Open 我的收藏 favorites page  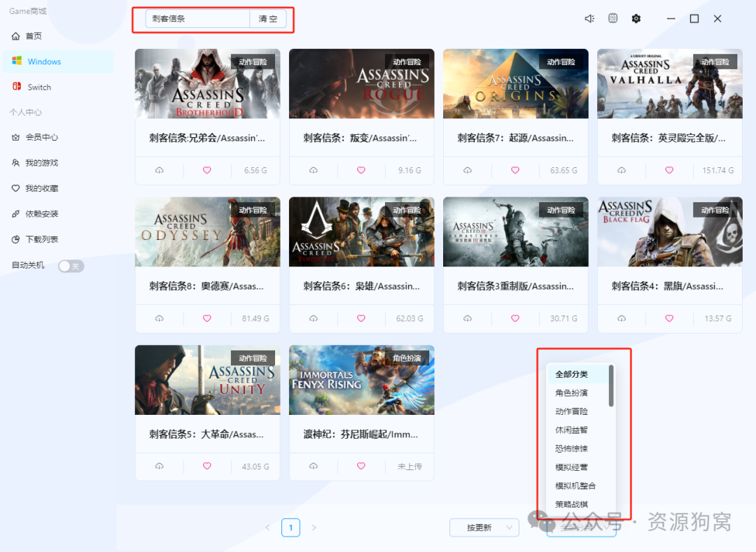tap(58, 188)
